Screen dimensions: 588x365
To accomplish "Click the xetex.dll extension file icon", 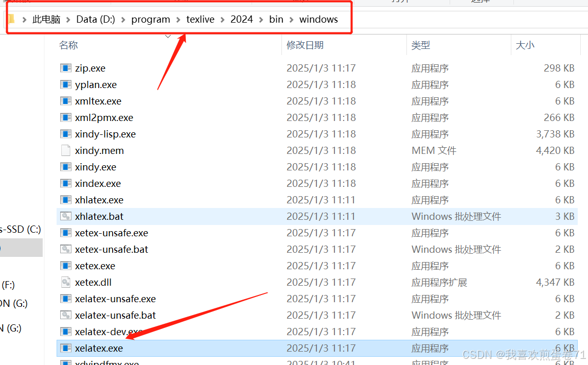I will click(x=66, y=282).
